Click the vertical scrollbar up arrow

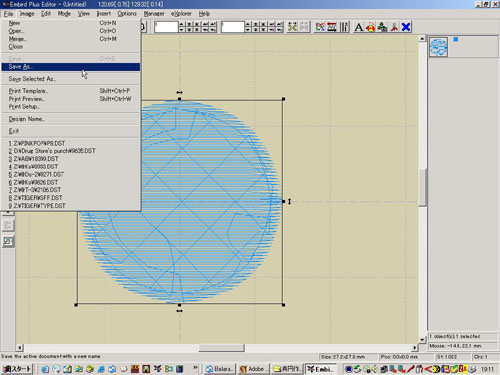point(422,38)
